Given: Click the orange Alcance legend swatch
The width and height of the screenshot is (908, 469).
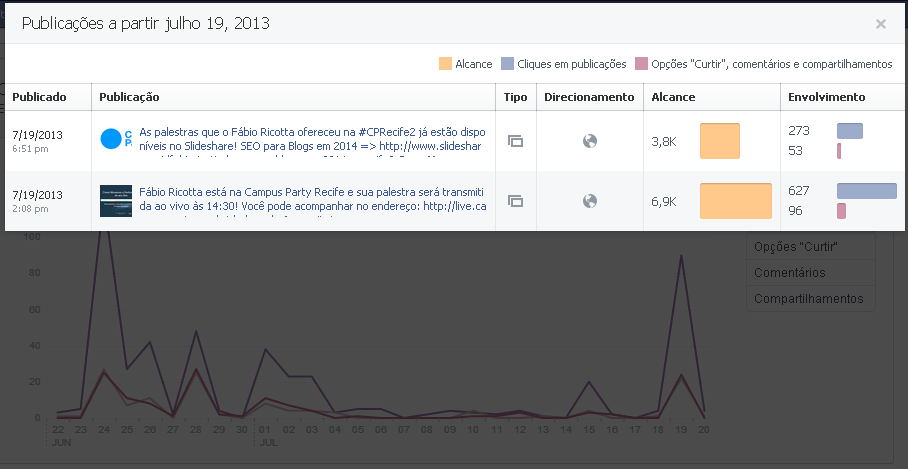Looking at the screenshot, I should click(x=445, y=64).
